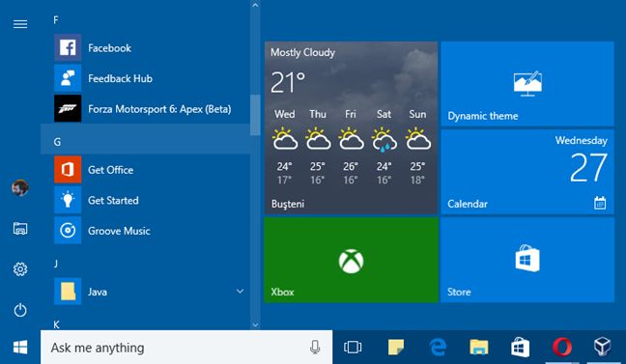The height and width of the screenshot is (364, 626).
Task: Click the J letter header
Action: pyautogui.click(x=56, y=264)
